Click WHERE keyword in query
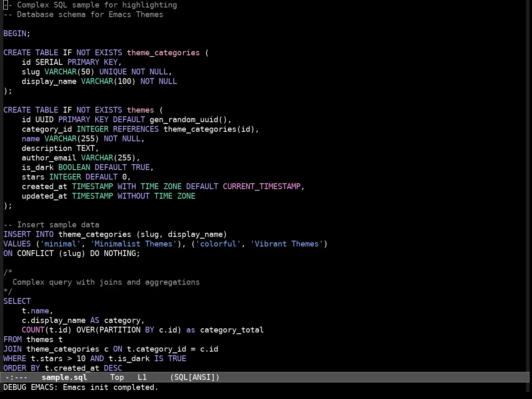This screenshot has width=532, height=399. tap(15, 359)
